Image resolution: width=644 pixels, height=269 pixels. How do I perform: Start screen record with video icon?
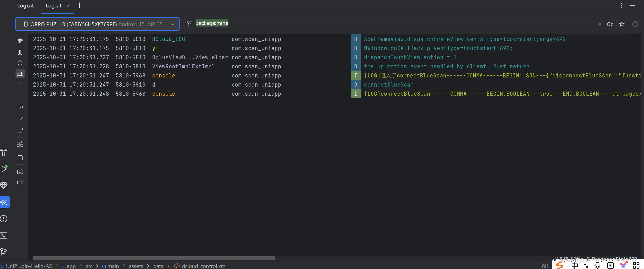pyautogui.click(x=20, y=182)
